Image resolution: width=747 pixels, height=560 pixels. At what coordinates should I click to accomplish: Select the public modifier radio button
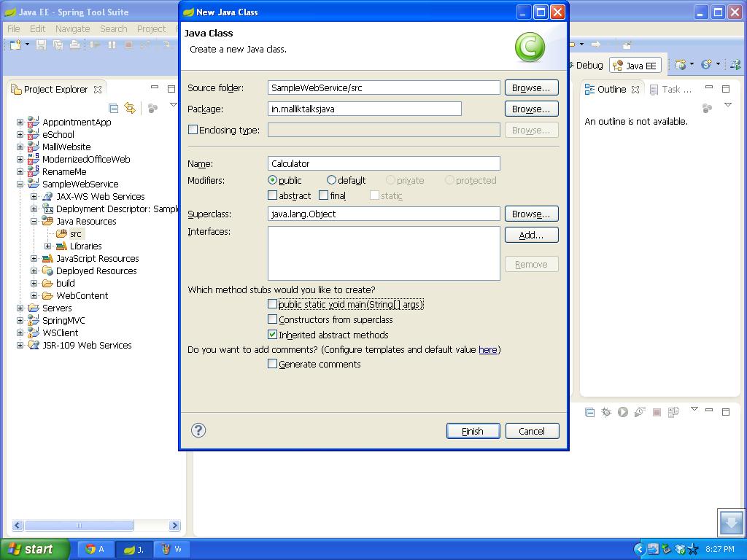point(272,180)
